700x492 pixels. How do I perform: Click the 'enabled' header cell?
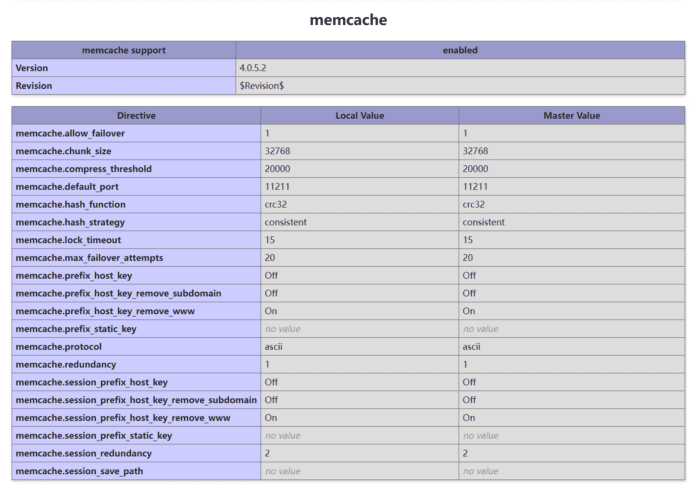(x=460, y=50)
